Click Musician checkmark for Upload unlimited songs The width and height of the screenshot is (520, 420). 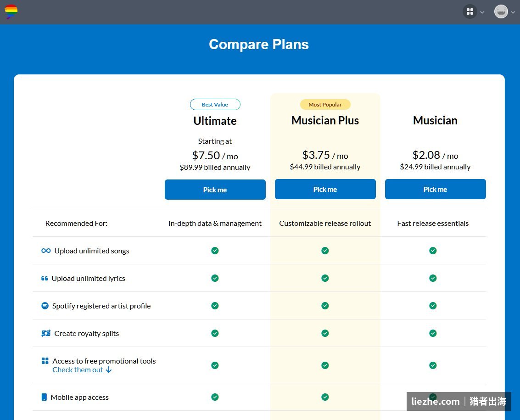pos(433,251)
